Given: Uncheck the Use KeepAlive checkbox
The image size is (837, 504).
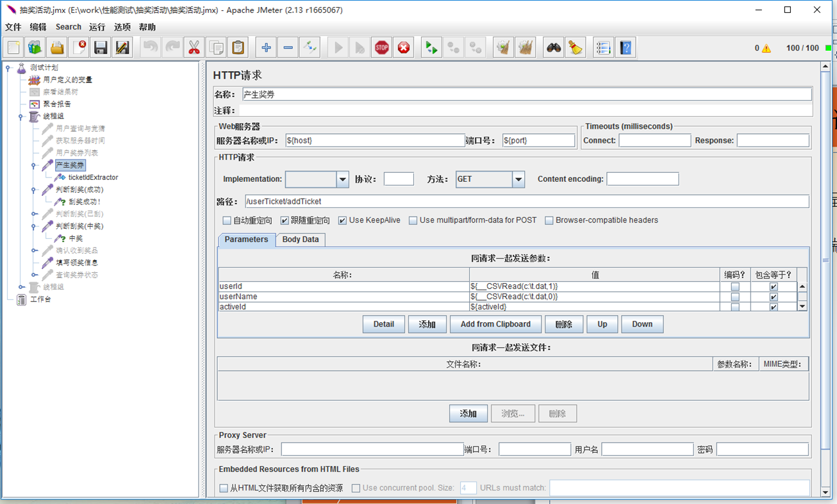Looking at the screenshot, I should pos(343,220).
